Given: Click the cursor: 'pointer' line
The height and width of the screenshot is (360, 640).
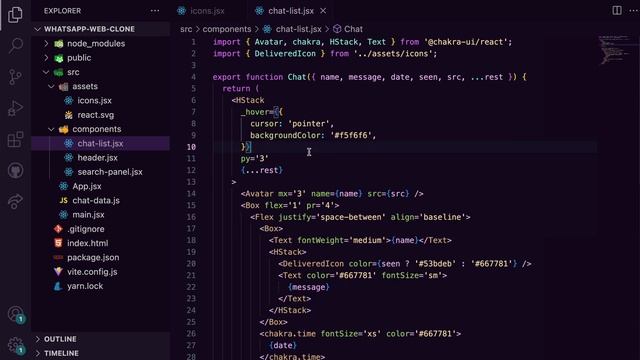Looking at the screenshot, I should point(292,124).
